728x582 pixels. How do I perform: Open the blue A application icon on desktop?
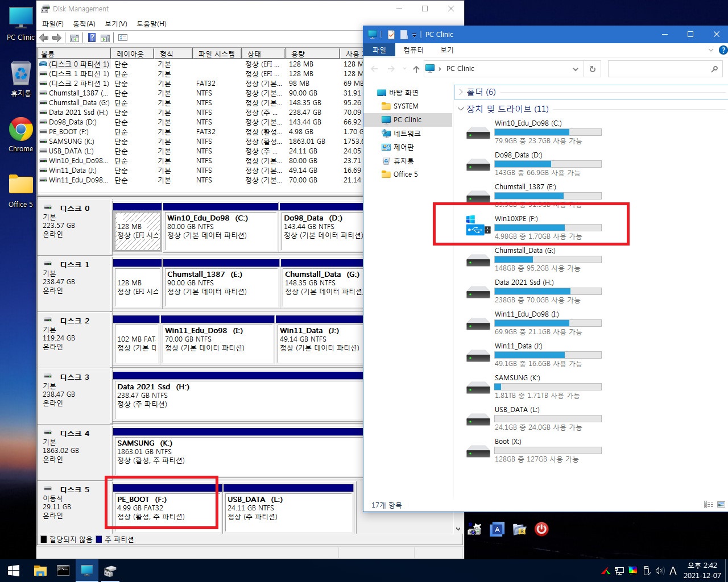coord(497,529)
